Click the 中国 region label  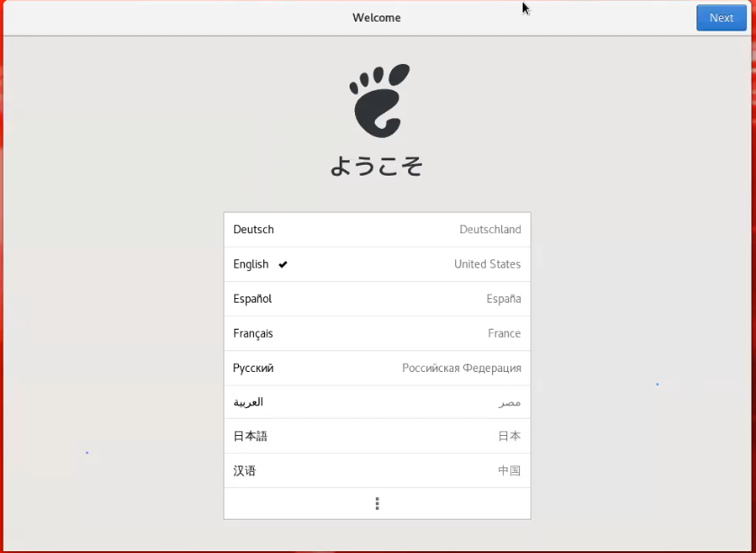[509, 470]
